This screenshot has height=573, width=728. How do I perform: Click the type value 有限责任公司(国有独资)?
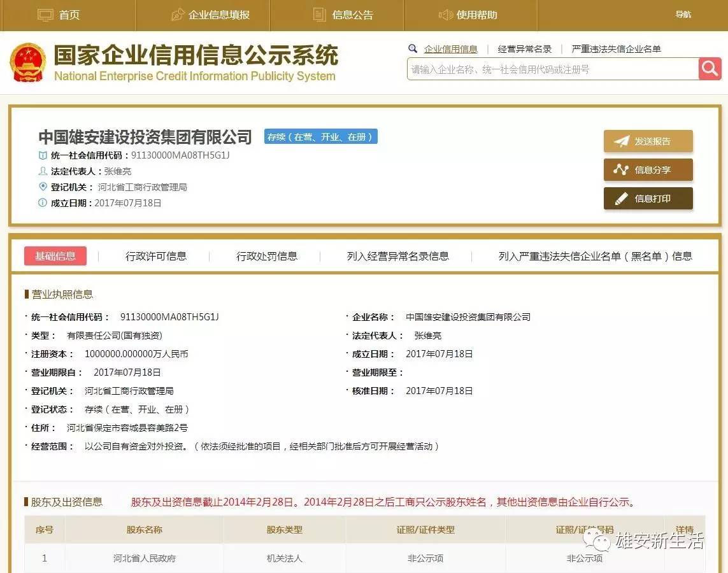pos(115,336)
